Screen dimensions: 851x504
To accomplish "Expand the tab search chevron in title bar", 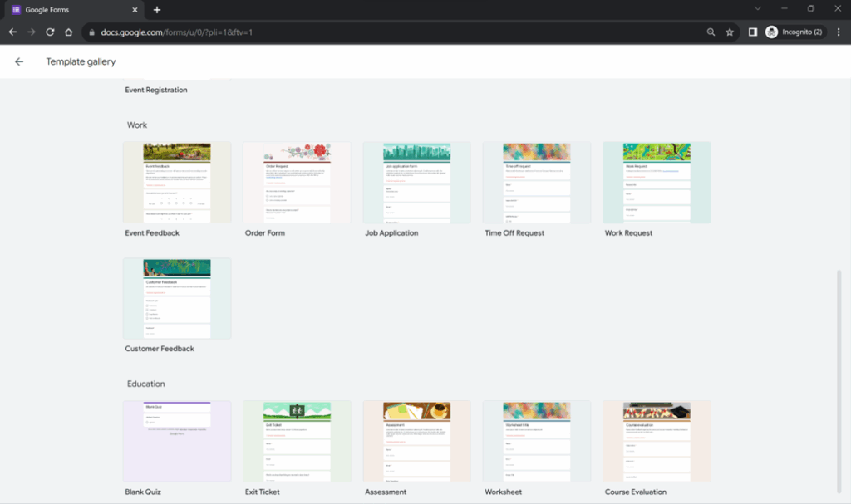I will pos(757,9).
